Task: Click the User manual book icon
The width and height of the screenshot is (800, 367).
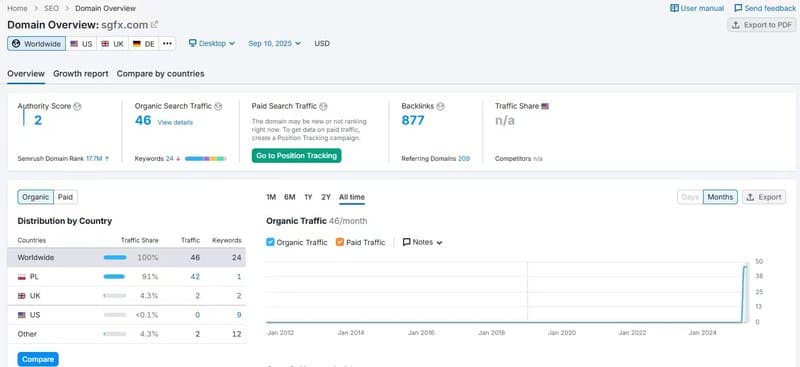Action: point(674,8)
